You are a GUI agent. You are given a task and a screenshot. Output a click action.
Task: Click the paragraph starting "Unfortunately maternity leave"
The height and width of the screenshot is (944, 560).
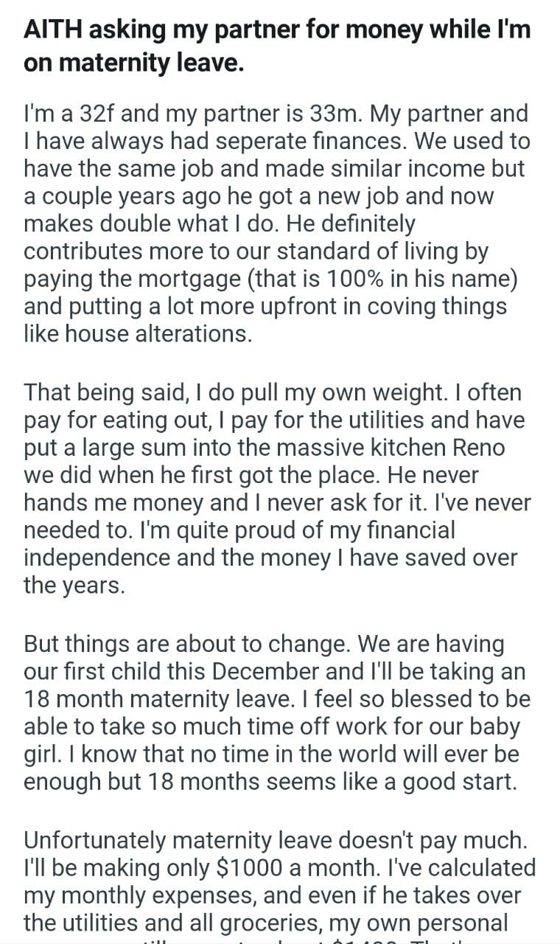pos(276,881)
